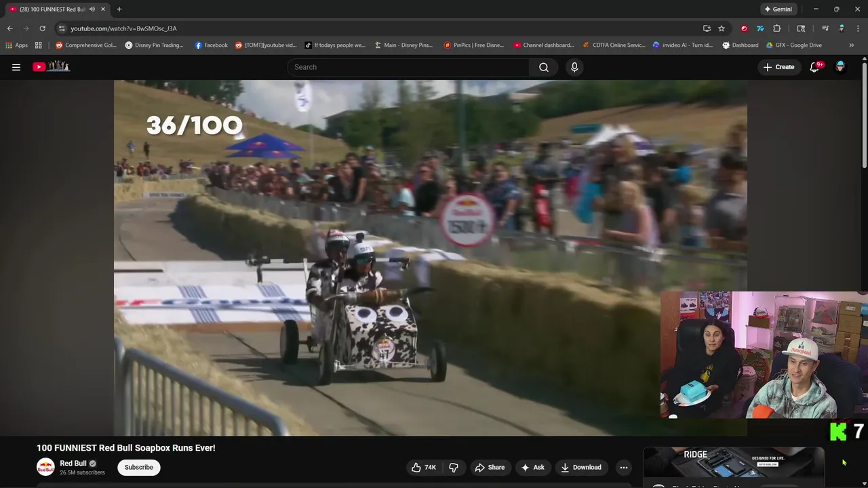Open Chrome's three-dot menu
868x488 pixels.
click(x=858, y=28)
